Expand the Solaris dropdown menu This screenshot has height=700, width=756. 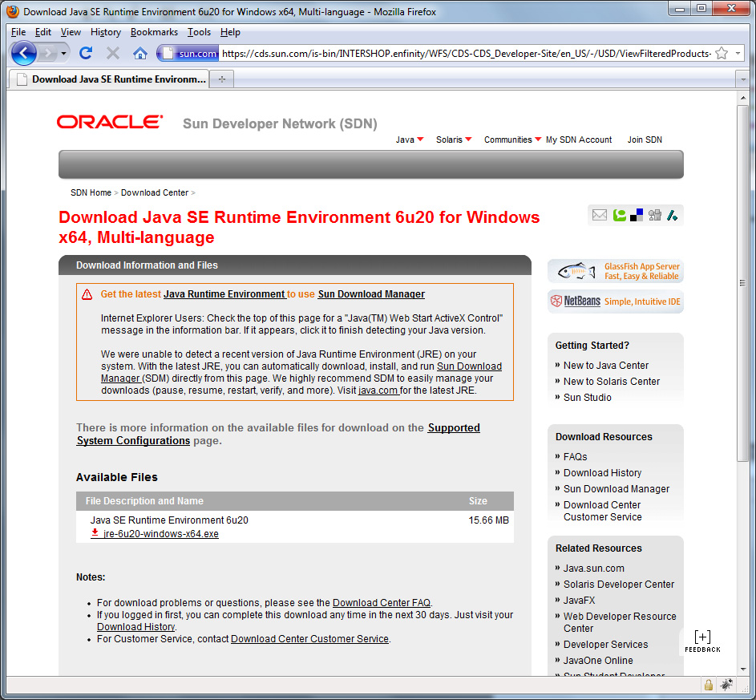454,140
